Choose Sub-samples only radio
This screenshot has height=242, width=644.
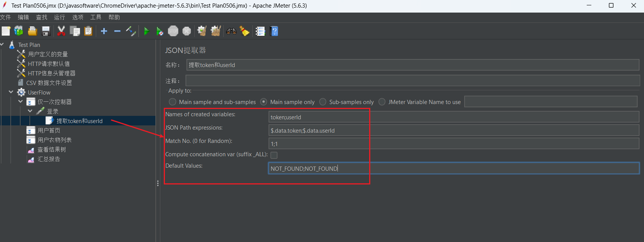323,102
